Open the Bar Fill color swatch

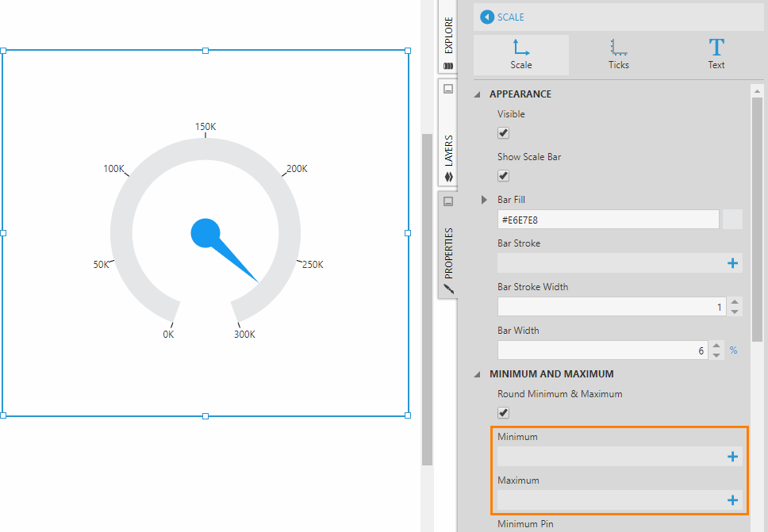tap(732, 220)
